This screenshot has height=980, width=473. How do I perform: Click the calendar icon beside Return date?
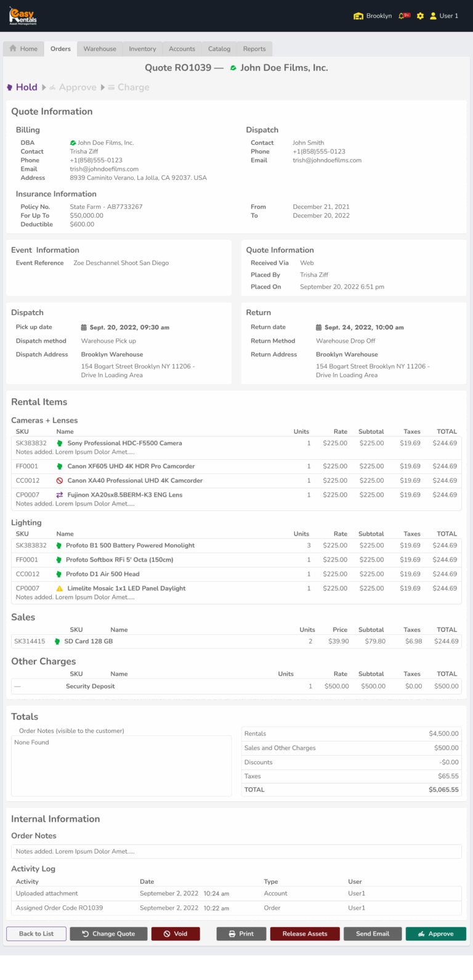click(319, 327)
